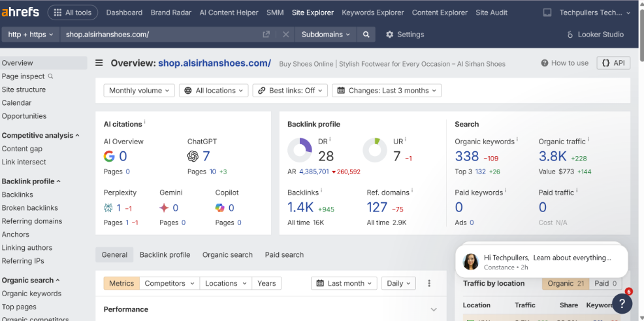Screen dimensions: 644x321
Task: Open the Backlinks 1.4K value
Action: pos(300,207)
